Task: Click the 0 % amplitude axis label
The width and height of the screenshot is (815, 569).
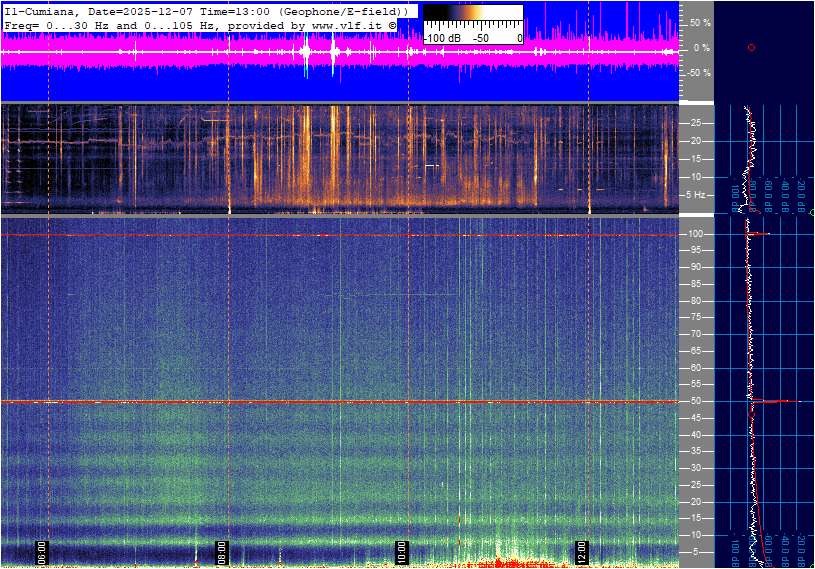Action: [x=702, y=47]
